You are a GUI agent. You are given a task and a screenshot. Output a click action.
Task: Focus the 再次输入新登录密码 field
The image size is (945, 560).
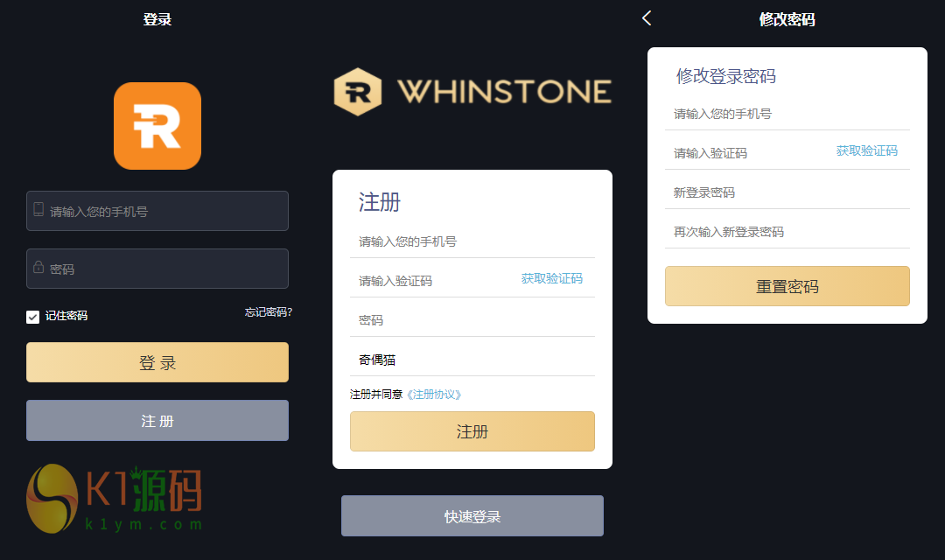(x=787, y=232)
